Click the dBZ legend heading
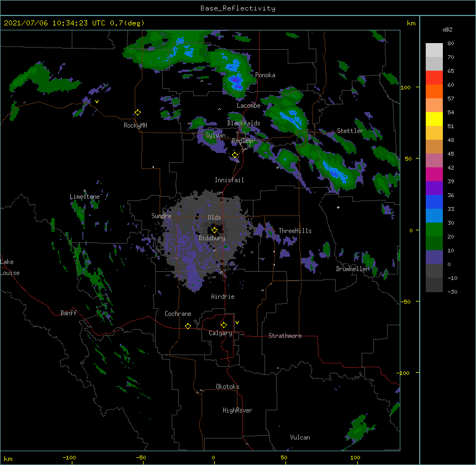The width and height of the screenshot is (476, 465). pos(447,29)
